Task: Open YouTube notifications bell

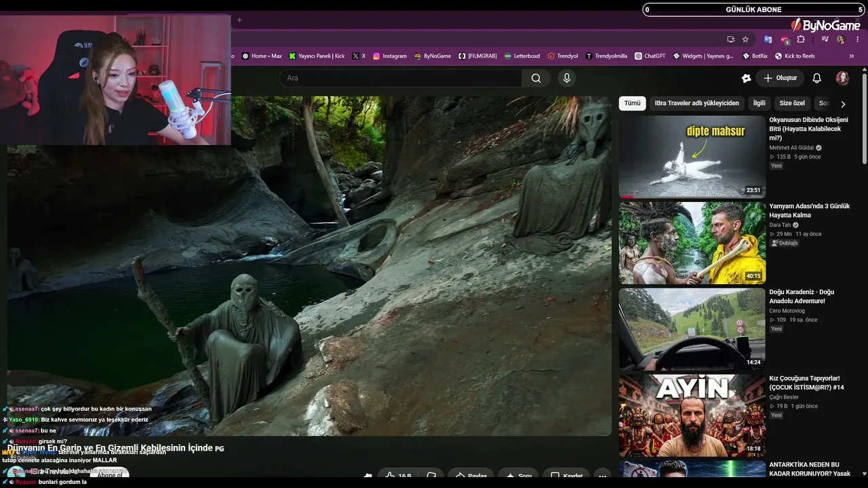Action: 816,78
